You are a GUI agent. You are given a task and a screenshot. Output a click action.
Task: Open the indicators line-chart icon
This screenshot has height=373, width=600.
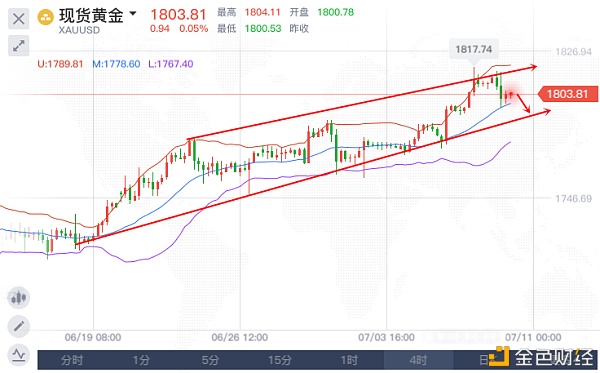(x=18, y=355)
